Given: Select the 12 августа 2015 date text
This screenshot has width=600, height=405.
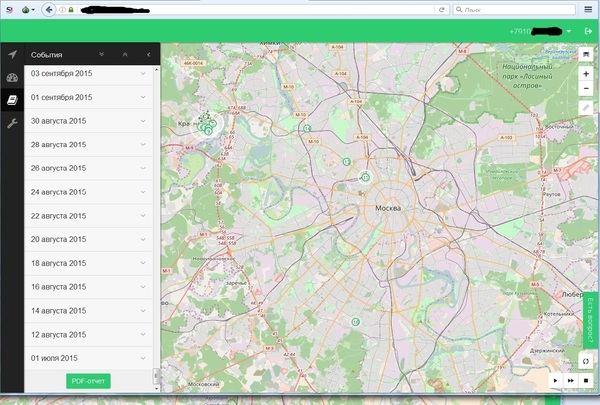Looking at the screenshot, I should 59,335.
